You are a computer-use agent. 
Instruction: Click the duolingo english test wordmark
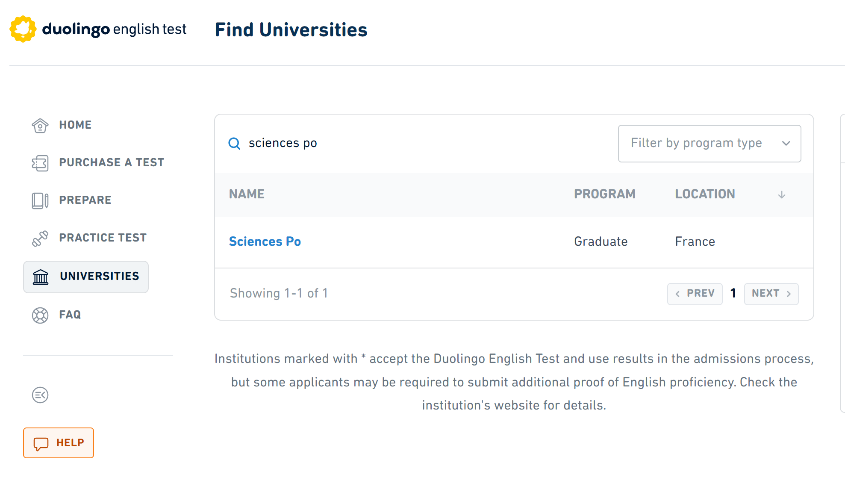[115, 29]
